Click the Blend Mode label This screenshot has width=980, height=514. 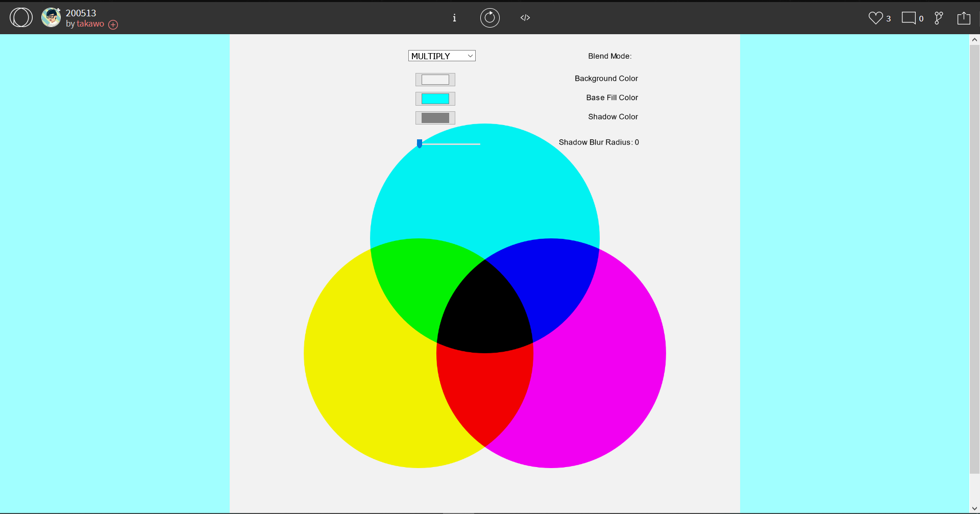click(x=610, y=56)
